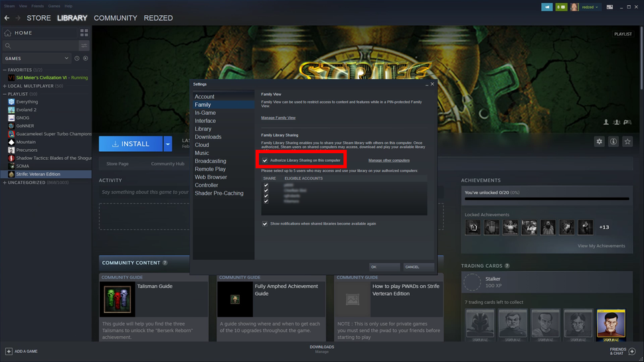Open Downloads manager at bottom bar
Image resolution: width=644 pixels, height=362 pixels.
point(321,349)
